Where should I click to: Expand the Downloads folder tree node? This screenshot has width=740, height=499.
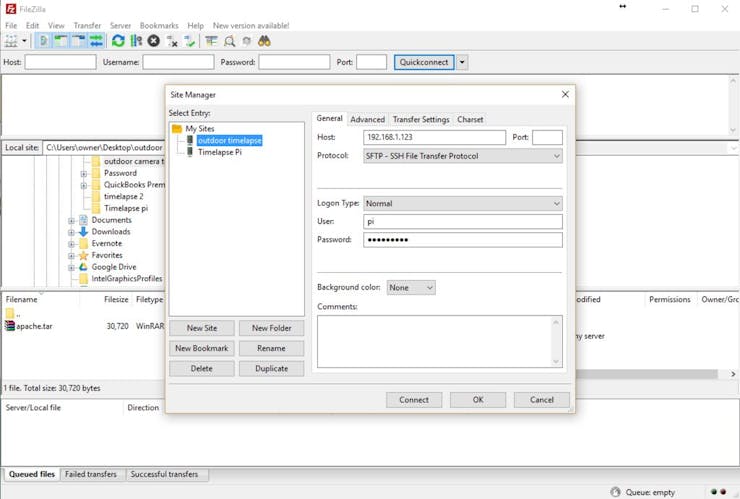[x=71, y=232]
